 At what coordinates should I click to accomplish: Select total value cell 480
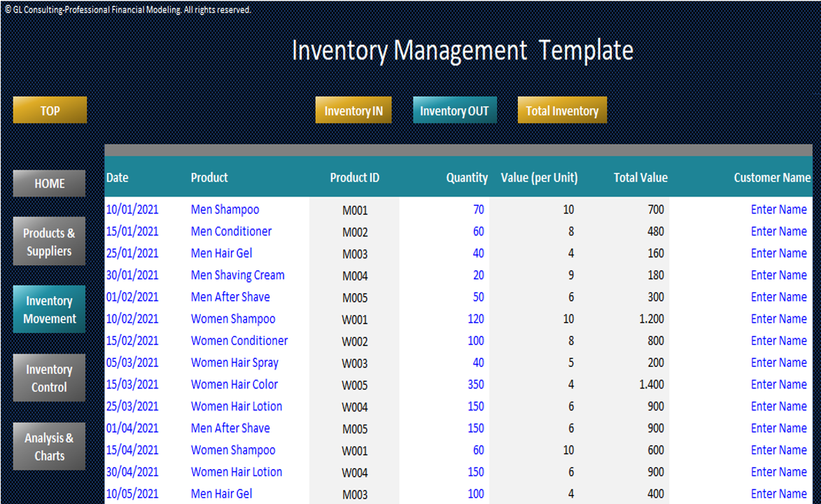(656, 232)
